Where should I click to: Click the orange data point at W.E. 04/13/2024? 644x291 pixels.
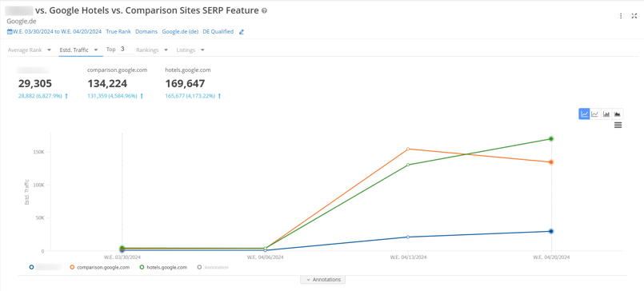click(408, 149)
